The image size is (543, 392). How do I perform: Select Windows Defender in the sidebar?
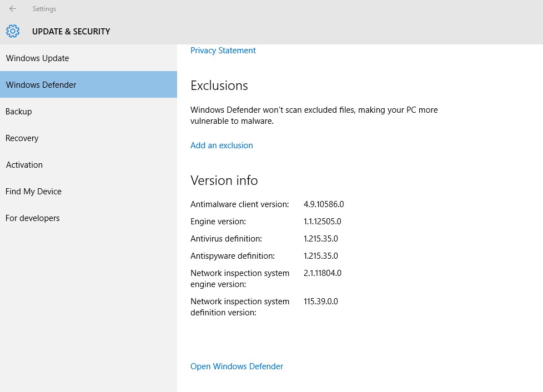tap(41, 84)
